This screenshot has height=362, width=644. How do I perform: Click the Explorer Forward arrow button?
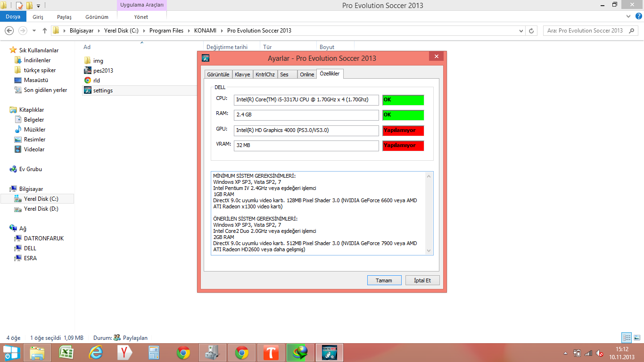(x=23, y=31)
